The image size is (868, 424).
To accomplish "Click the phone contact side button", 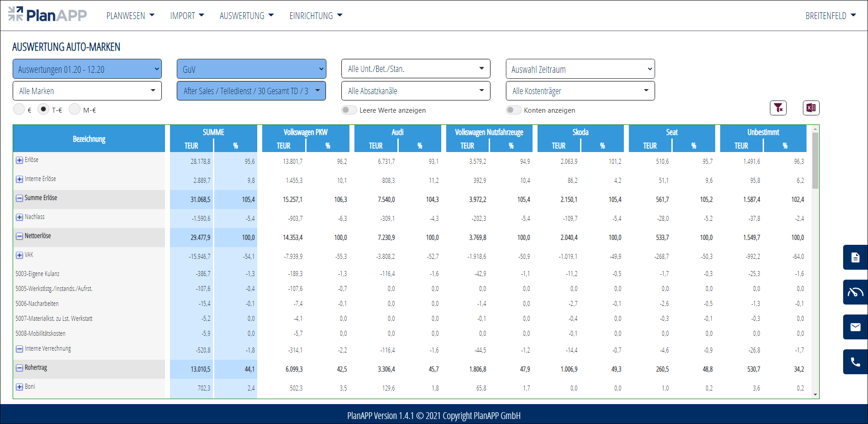I will click(x=855, y=362).
